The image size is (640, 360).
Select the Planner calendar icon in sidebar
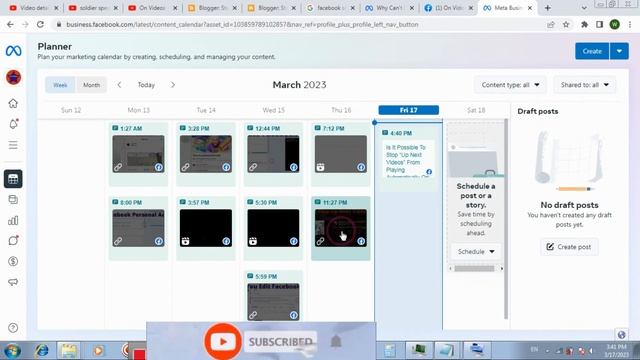pos(13,179)
